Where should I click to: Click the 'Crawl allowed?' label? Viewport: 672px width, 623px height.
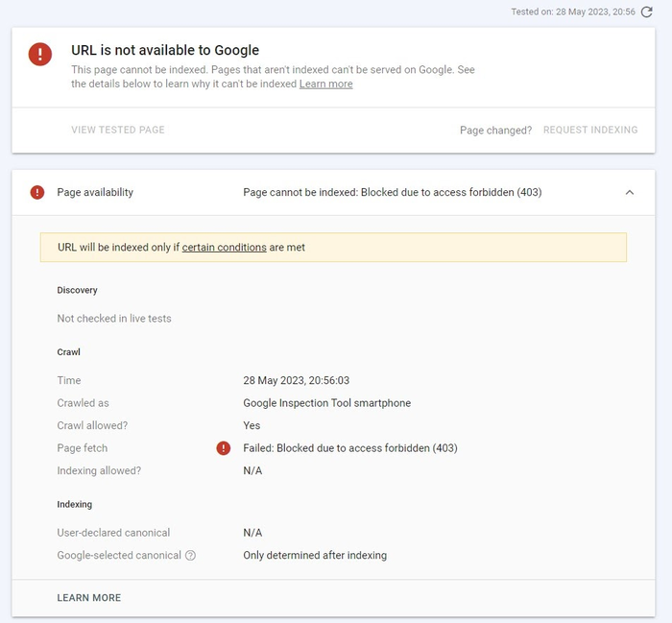[x=92, y=425]
